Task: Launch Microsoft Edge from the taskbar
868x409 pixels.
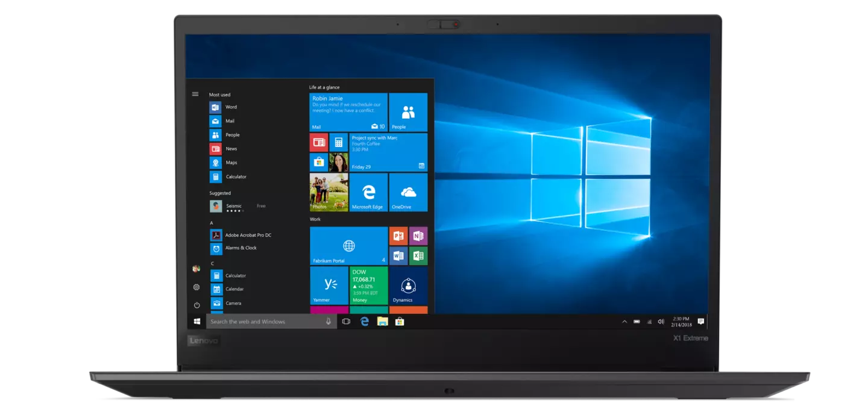Action: point(365,322)
